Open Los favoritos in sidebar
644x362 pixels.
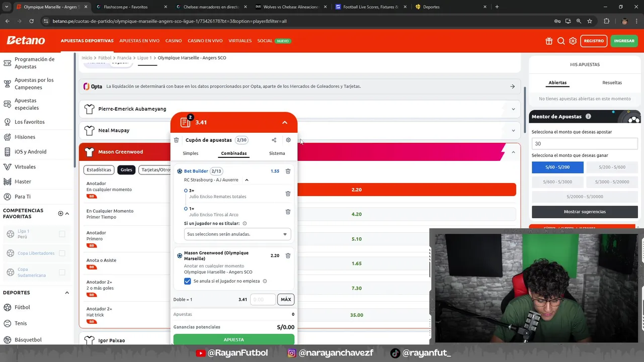[29, 122]
